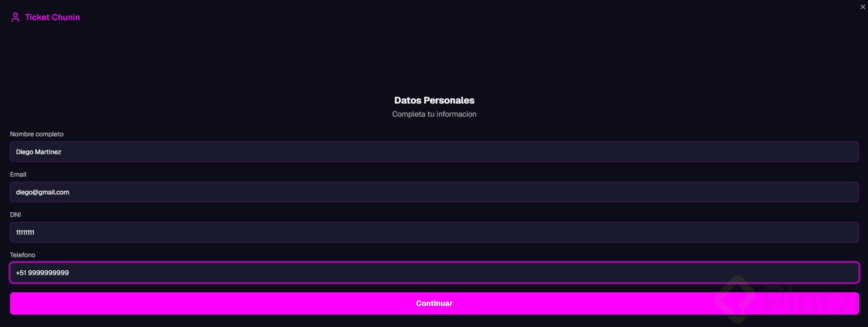Place cursor on the +51 9999999999 number

[42, 273]
